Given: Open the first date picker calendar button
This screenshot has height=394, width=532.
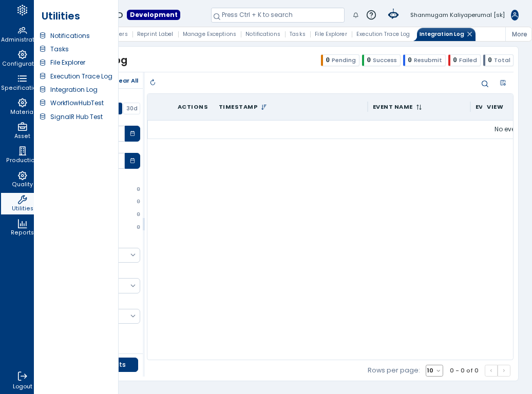Looking at the screenshot, I should pos(132,133).
